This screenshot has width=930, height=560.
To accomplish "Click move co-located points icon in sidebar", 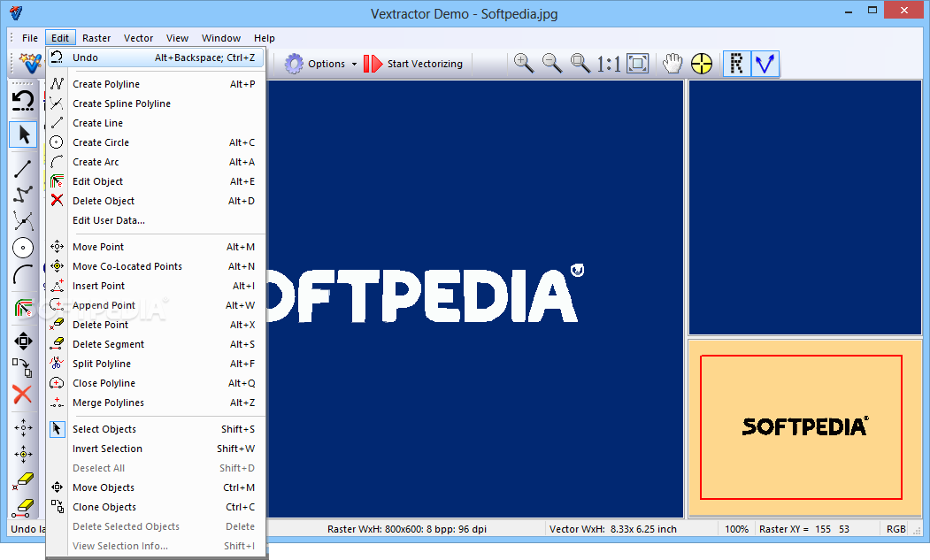I will pos(23,454).
